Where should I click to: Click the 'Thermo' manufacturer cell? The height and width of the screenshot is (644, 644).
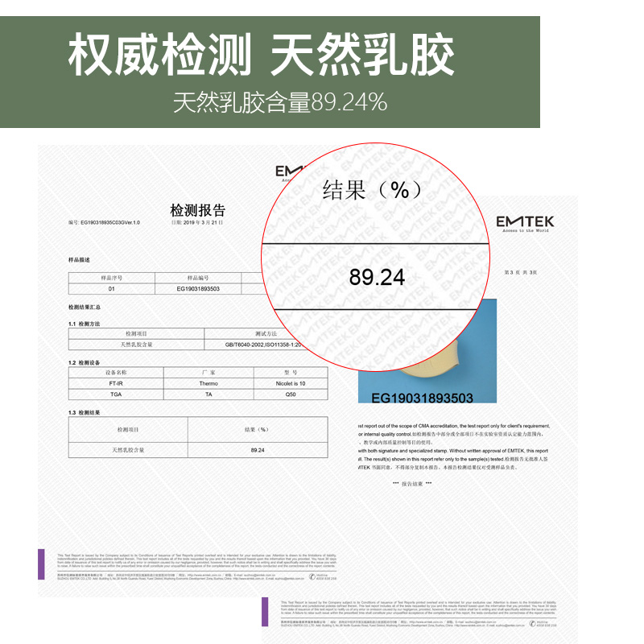[208, 383]
